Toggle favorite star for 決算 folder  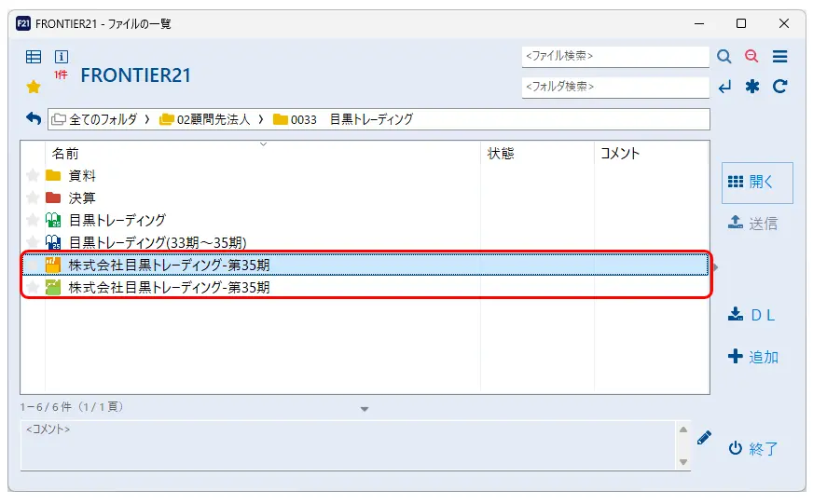tap(33, 198)
